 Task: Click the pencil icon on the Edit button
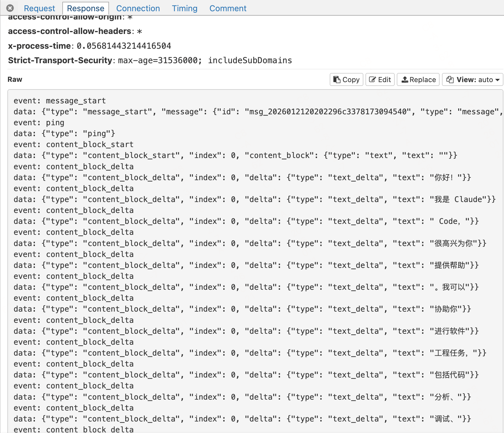pos(373,79)
